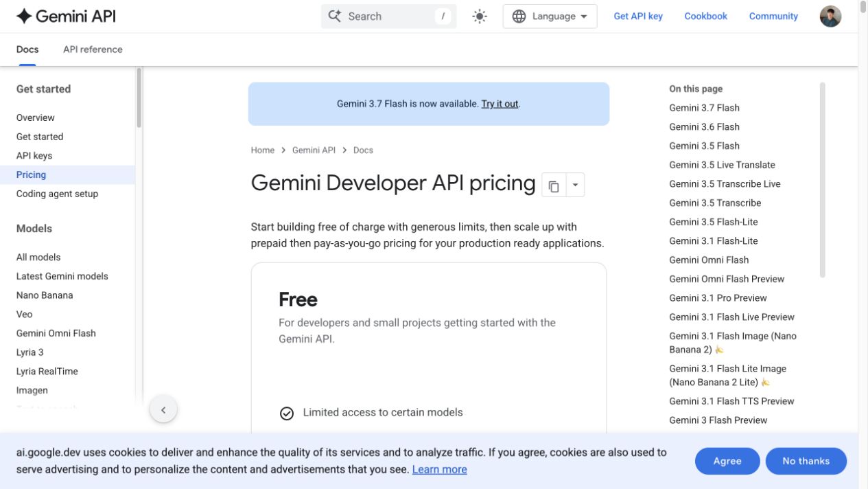Jump to Gemini 3.5 Flash section
868x489 pixels.
coord(704,146)
